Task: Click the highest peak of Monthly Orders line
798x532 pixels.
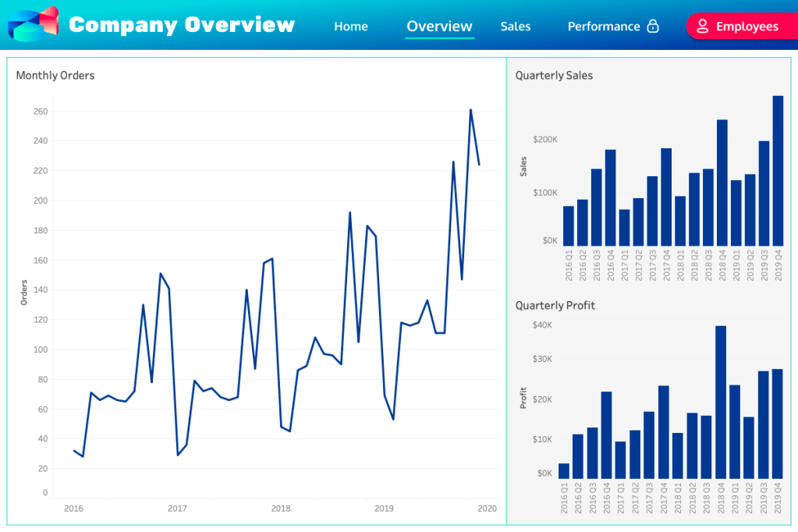Action: [470, 110]
